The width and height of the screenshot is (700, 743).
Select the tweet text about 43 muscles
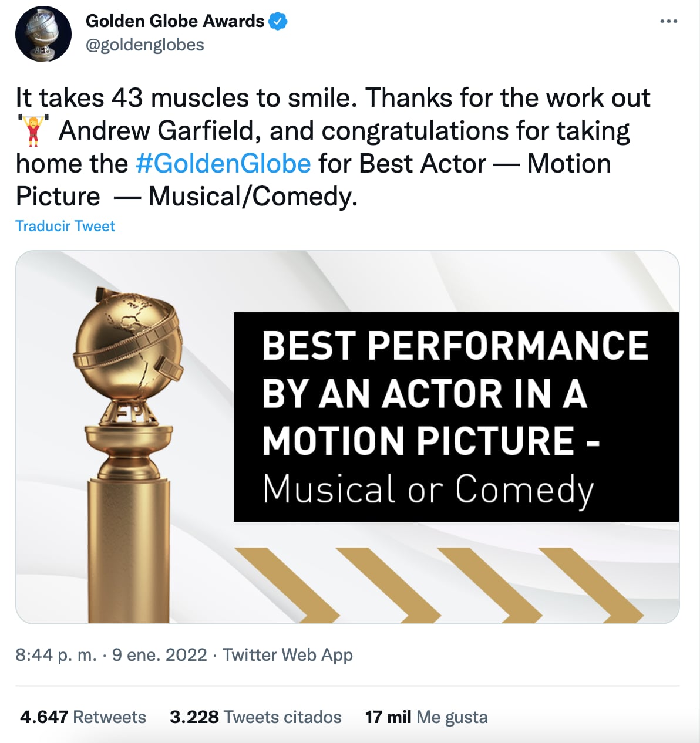pyautogui.click(x=235, y=98)
